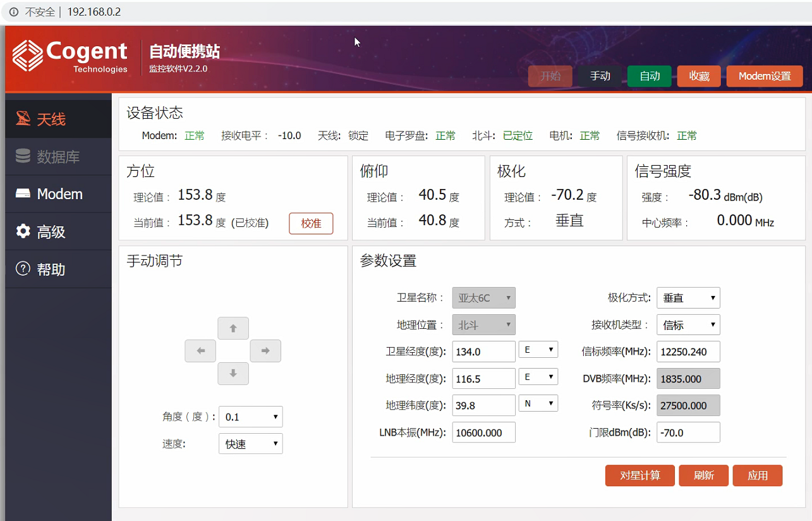Click the 俯仰 theoretical value 40.5
The image size is (812, 521).
(x=432, y=195)
